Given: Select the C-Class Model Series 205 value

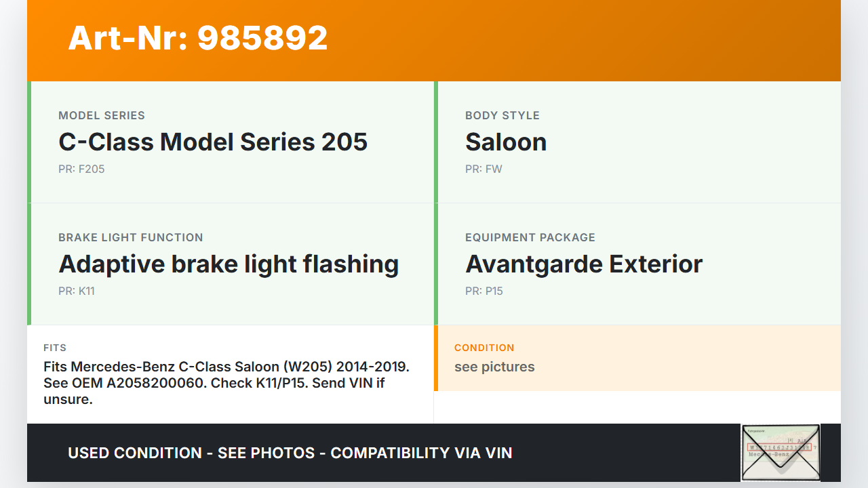Looking at the screenshot, I should pos(213,142).
